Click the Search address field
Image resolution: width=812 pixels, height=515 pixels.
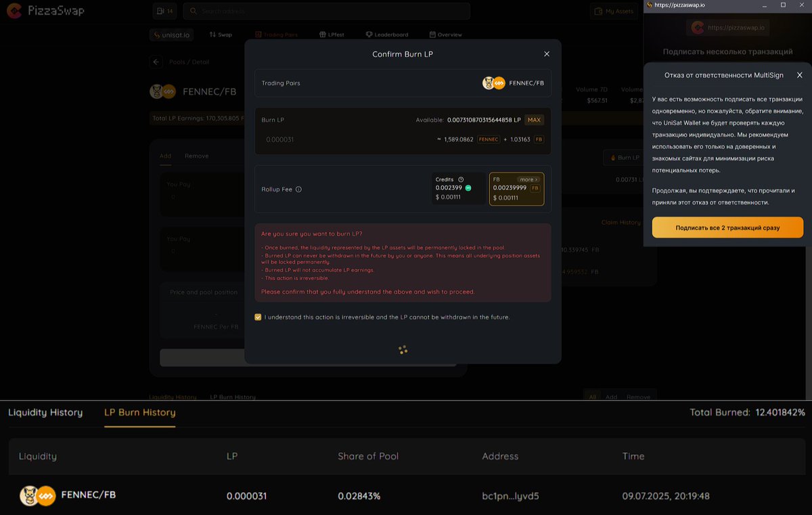click(x=326, y=12)
